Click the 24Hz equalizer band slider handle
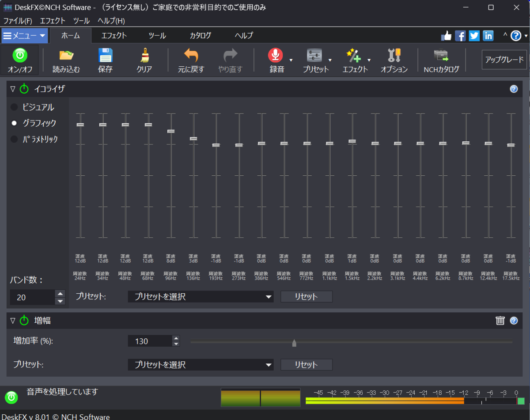Image resolution: width=530 pixels, height=420 pixels. point(80,125)
